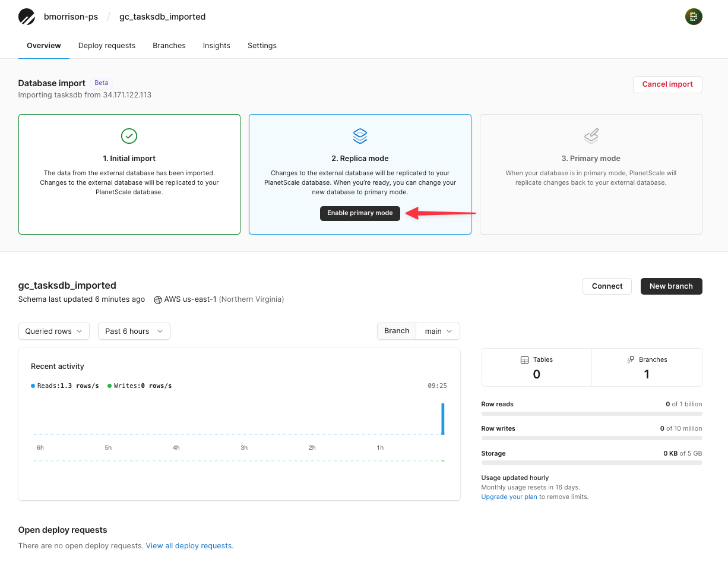This screenshot has height=578, width=728.
Task: Click the Tables grid icon
Action: (524, 360)
